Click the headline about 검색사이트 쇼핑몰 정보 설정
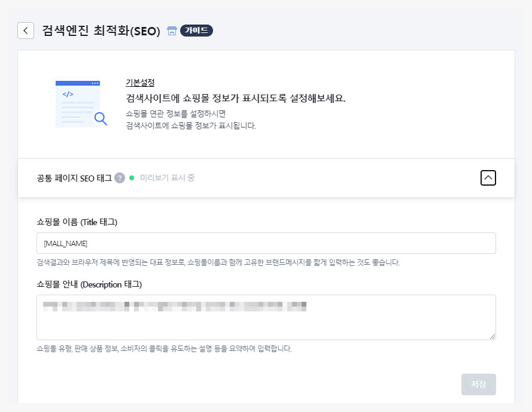Viewport: 532px width, 412px height. [235, 98]
